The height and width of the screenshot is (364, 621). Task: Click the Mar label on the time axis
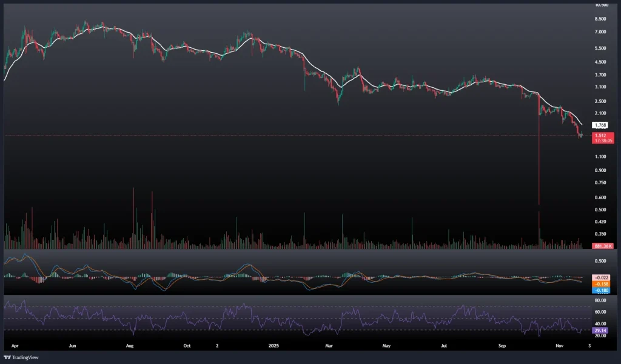pos(329,346)
